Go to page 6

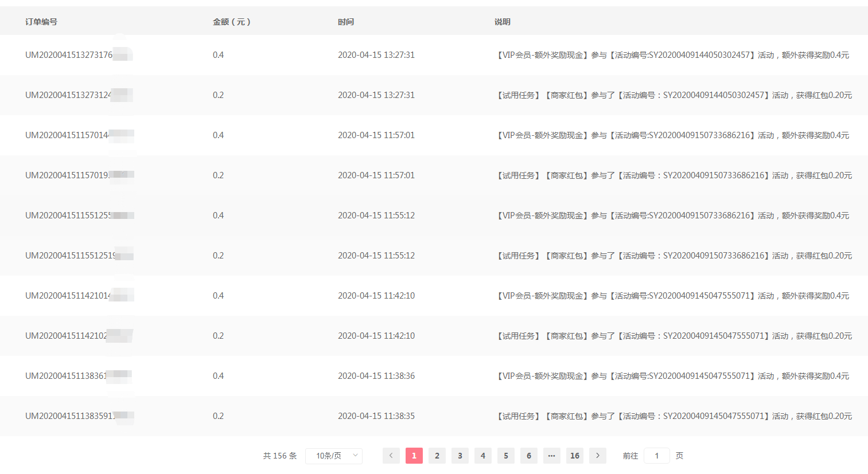(x=529, y=456)
